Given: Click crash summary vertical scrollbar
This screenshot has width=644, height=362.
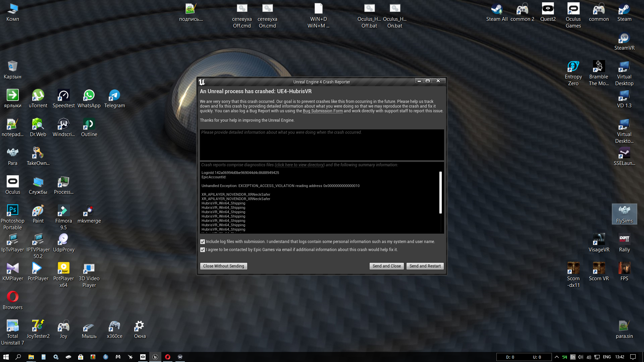Looking at the screenshot, I should (x=440, y=192).
